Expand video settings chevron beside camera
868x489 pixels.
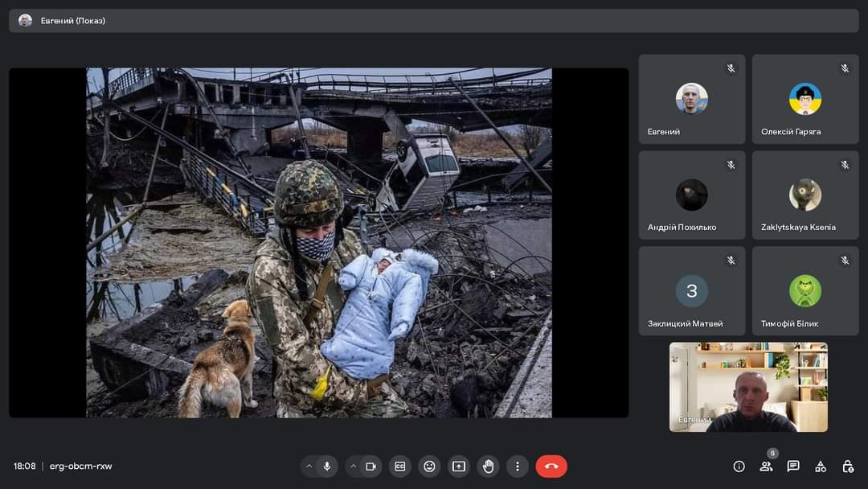tap(353, 466)
